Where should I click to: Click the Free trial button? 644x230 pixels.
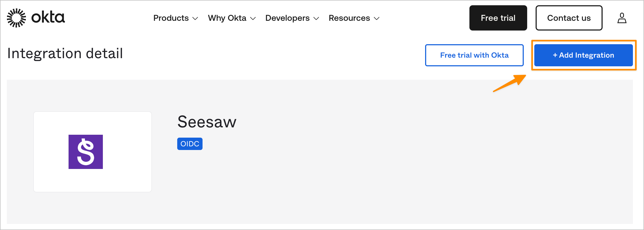(x=498, y=18)
